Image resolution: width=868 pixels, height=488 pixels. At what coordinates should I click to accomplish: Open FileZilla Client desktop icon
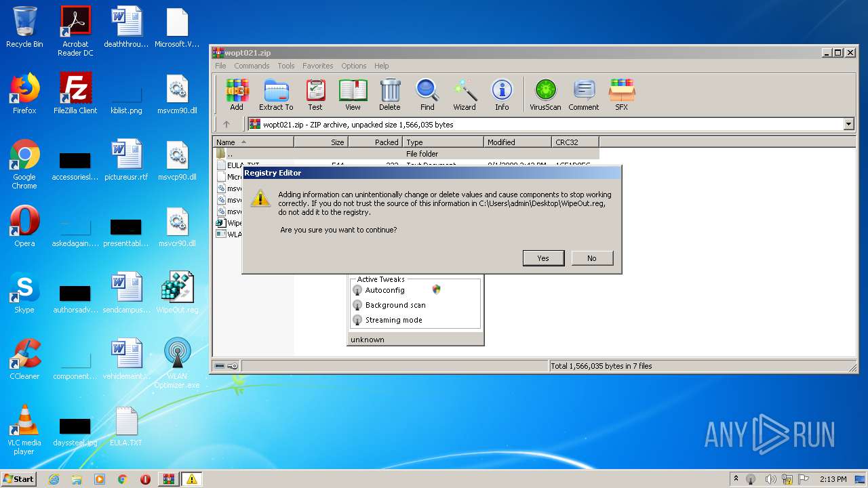click(75, 94)
